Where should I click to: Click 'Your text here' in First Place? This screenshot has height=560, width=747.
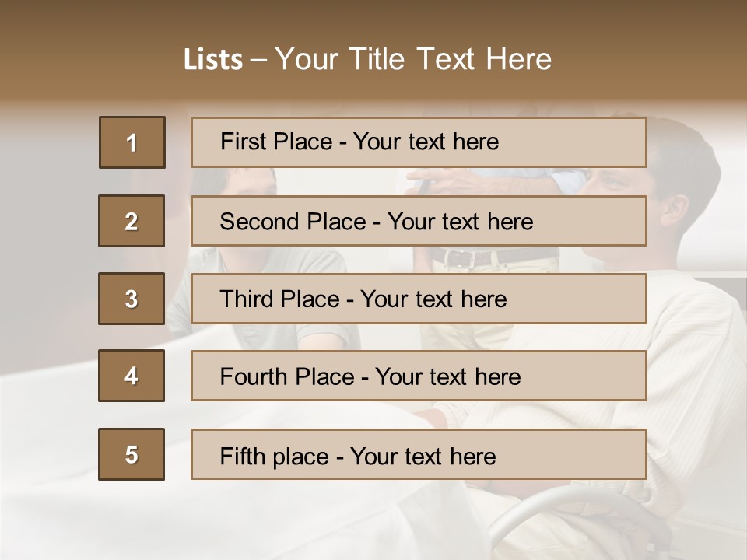point(426,142)
